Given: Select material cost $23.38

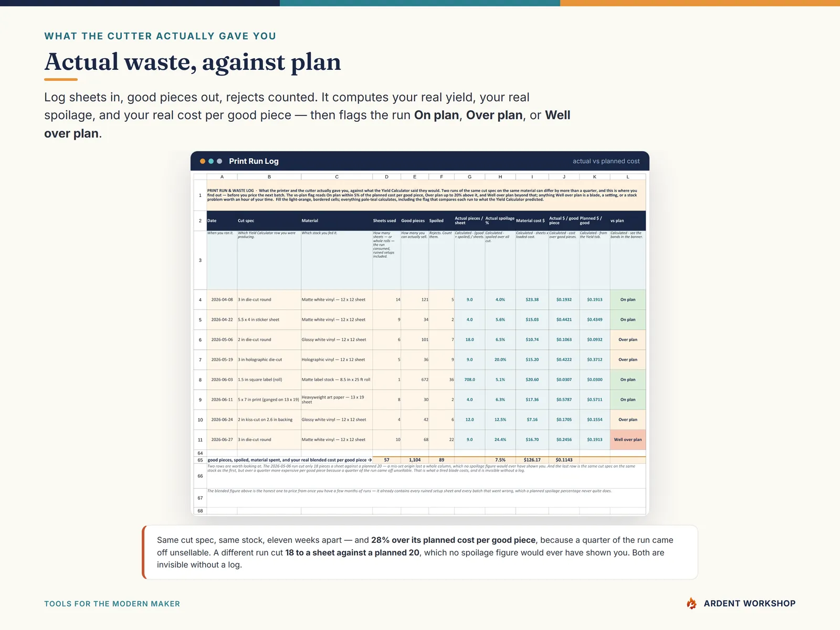Looking at the screenshot, I should (532, 300).
